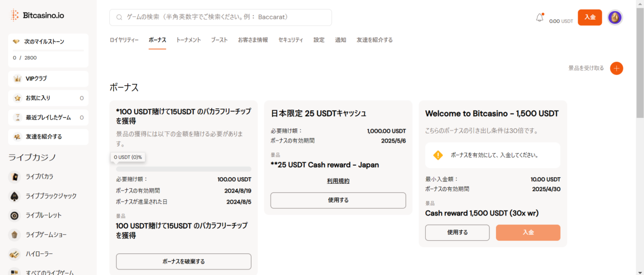644x275 pixels.
Task: Click the ライブバカラ card icon
Action: coord(15,177)
